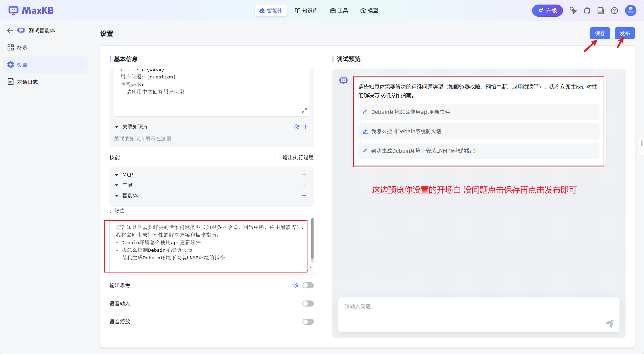Collapse the 关联知识库 section arrow

(116, 127)
